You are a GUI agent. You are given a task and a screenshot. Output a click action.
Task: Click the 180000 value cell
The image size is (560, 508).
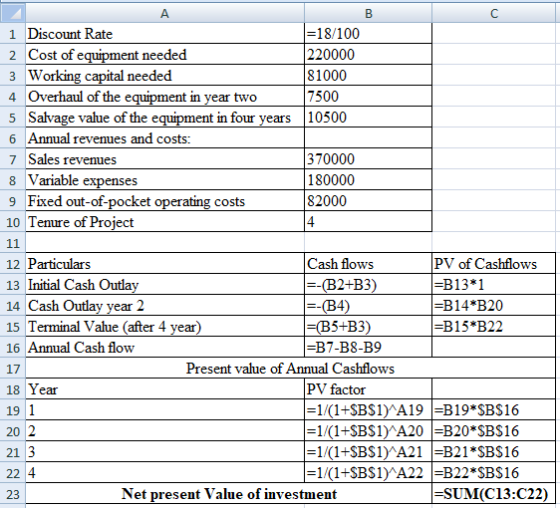[368, 180]
